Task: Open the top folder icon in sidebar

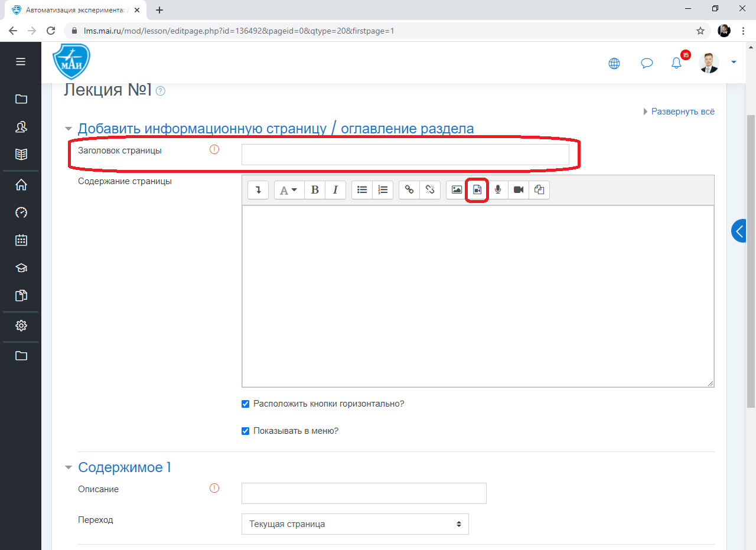Action: click(x=21, y=99)
